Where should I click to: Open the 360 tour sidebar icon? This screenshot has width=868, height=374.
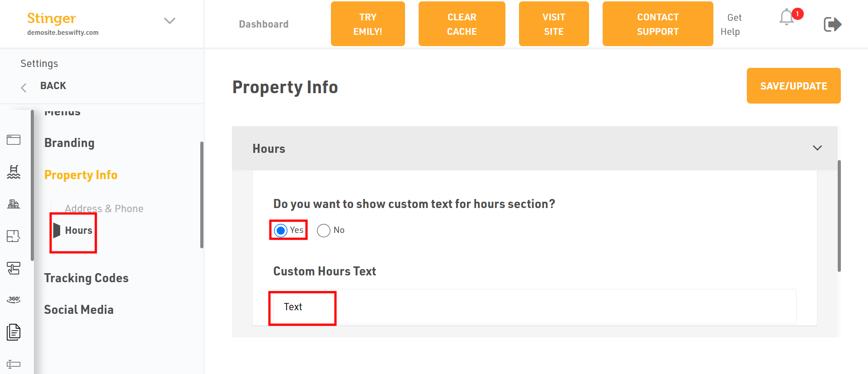point(14,300)
